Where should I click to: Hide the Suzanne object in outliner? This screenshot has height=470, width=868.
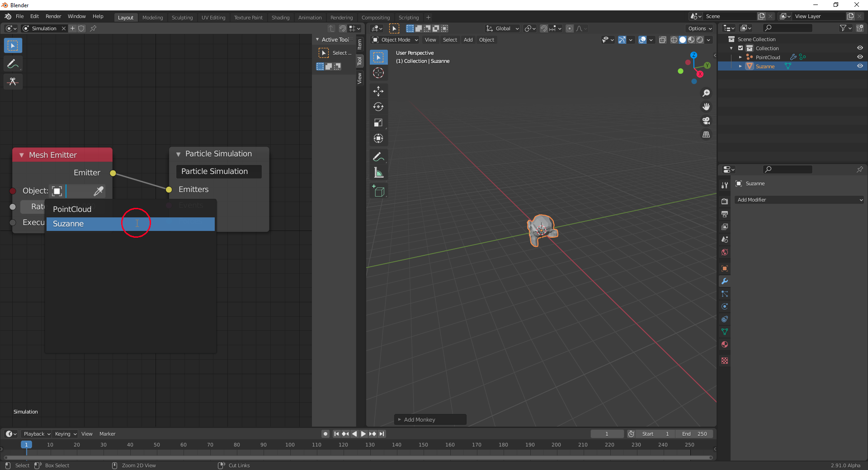860,66
